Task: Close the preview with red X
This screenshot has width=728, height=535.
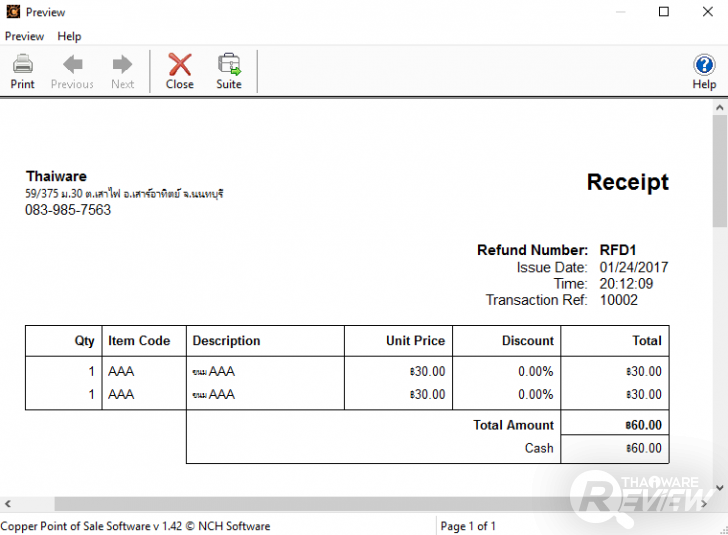Action: (x=180, y=71)
